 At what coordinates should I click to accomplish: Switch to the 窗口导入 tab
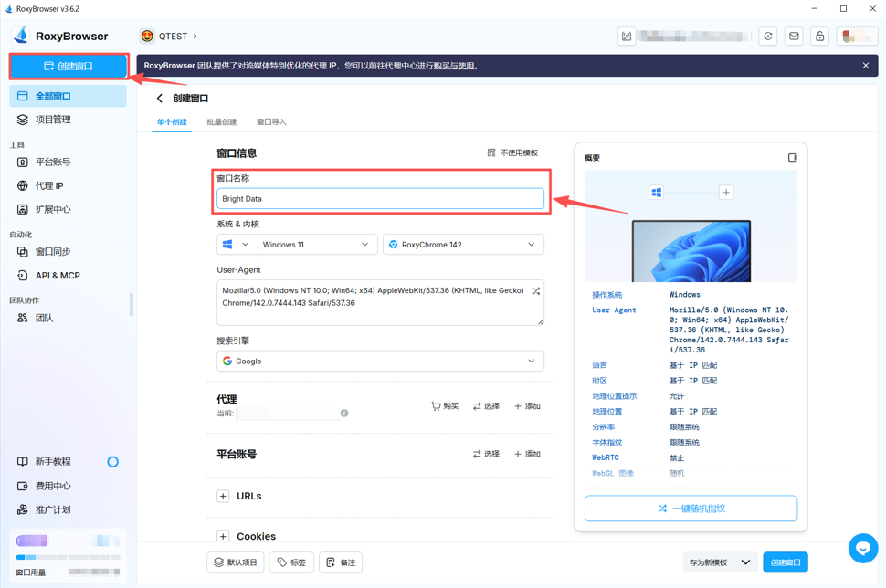coord(271,122)
